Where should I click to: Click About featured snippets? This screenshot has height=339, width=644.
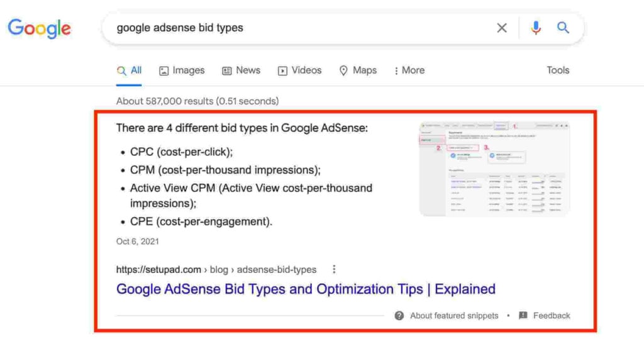(x=454, y=316)
